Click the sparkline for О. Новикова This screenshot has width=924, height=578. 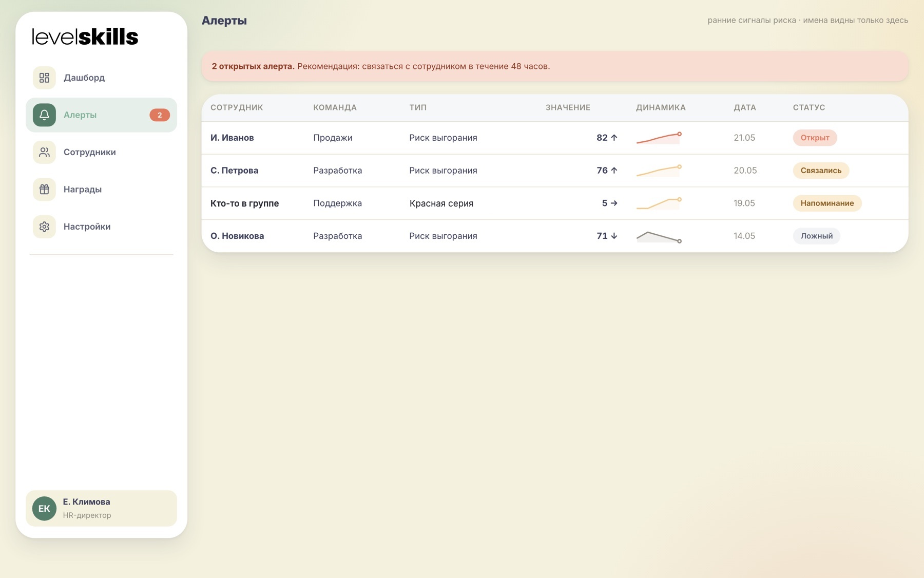point(659,236)
